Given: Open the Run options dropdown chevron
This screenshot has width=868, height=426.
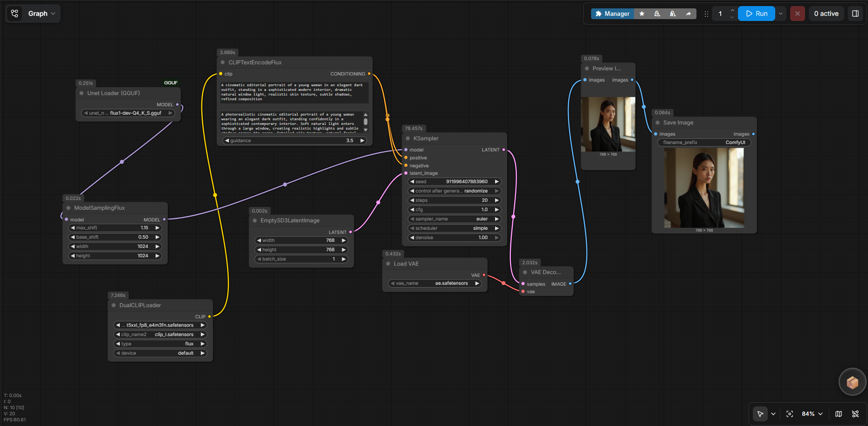Looking at the screenshot, I should click(781, 14).
